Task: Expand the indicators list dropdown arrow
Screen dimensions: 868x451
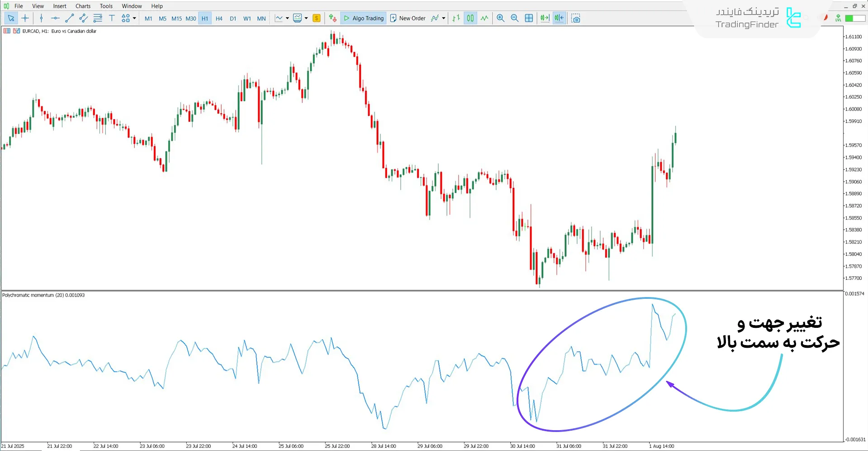Action: coord(444,19)
